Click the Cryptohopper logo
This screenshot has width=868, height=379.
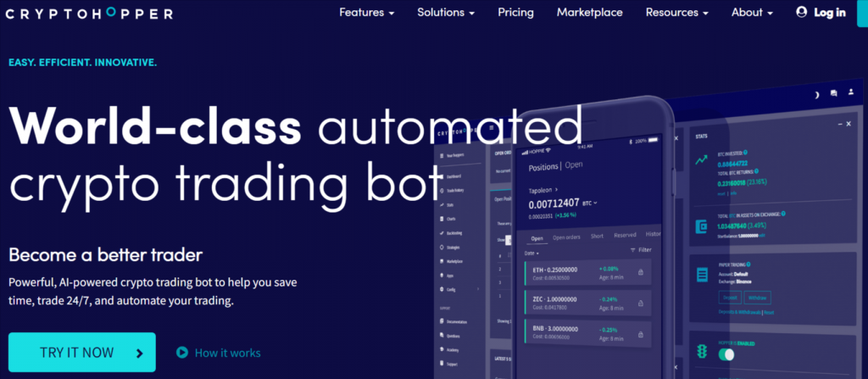[x=90, y=14]
